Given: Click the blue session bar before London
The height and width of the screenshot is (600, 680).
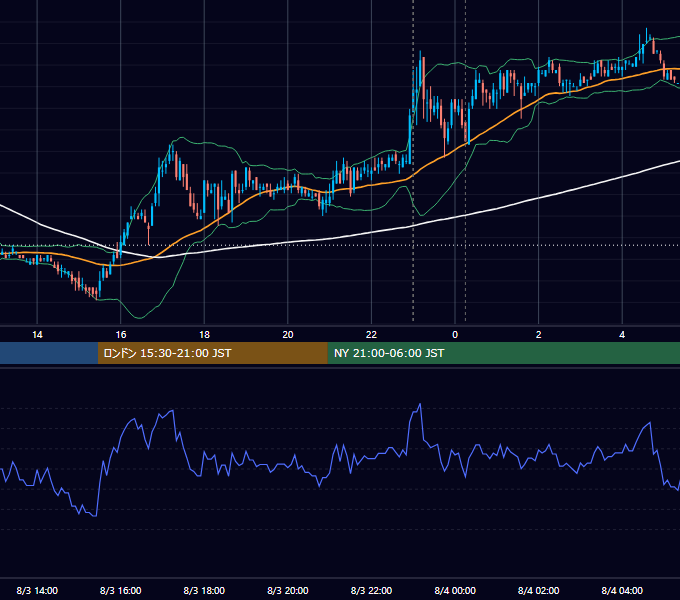Looking at the screenshot, I should [49, 353].
